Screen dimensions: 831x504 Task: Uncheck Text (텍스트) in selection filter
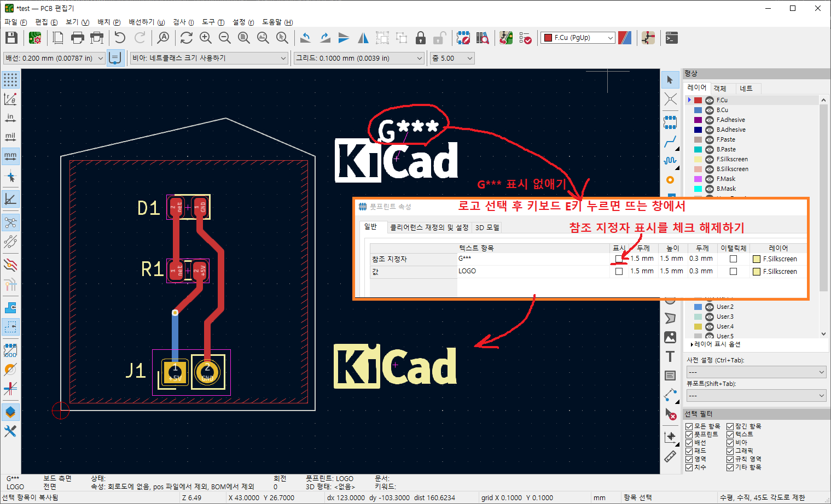[730, 435]
